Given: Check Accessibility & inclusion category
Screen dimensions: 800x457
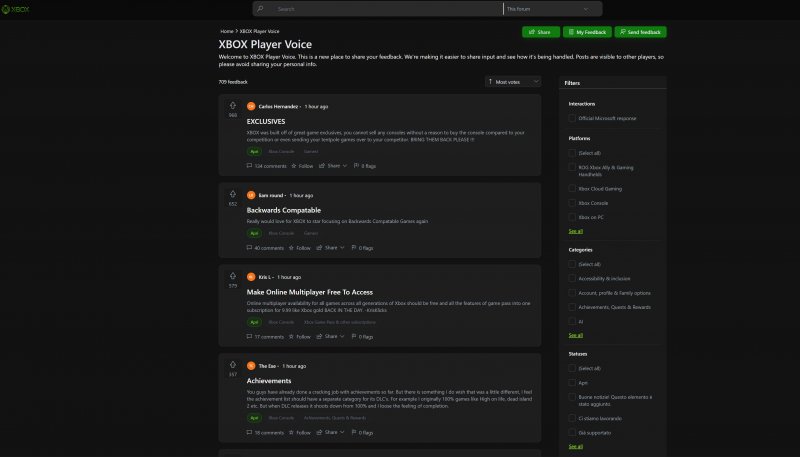Looking at the screenshot, I should [x=572, y=278].
